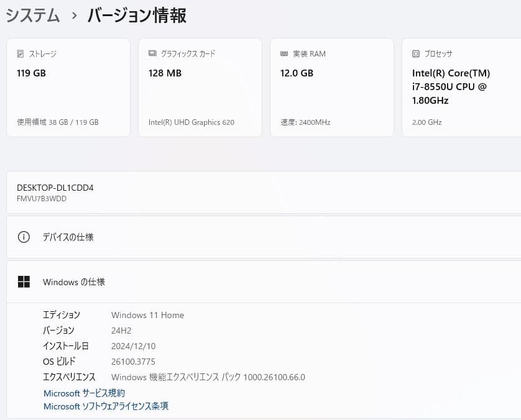The height and width of the screenshot is (420, 521).
Task: Click the storage drive icon on ストレージ card
Action: (x=21, y=53)
